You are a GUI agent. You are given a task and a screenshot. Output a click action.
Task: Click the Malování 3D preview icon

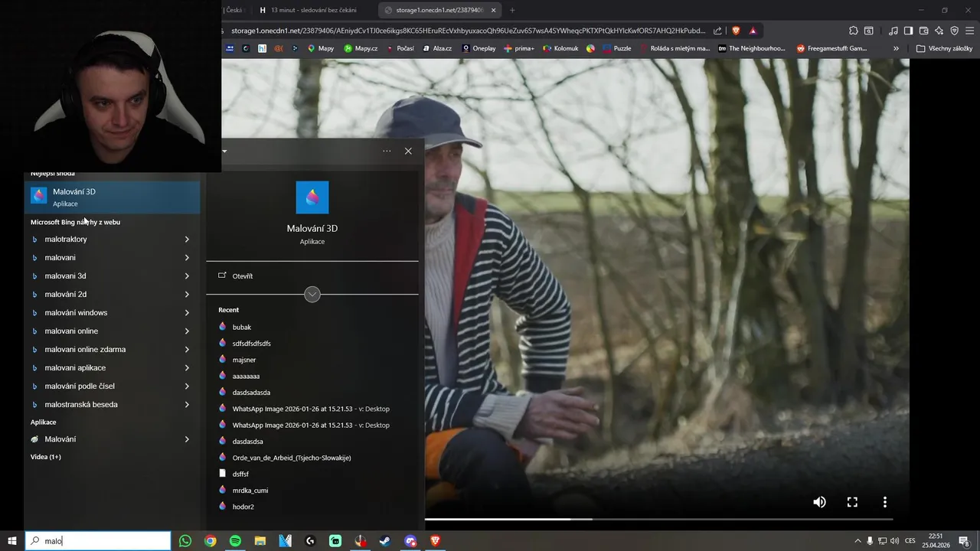[312, 197]
